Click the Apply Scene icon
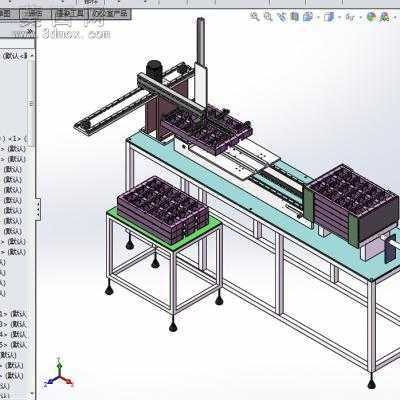The height and width of the screenshot is (400, 400). point(384,16)
